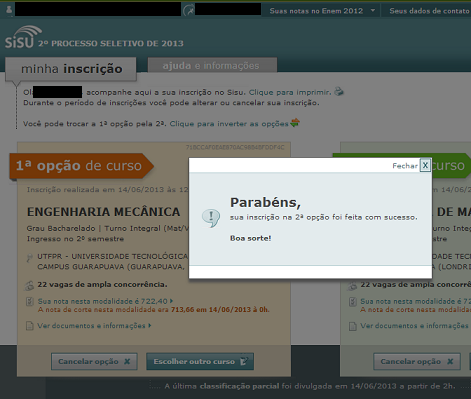Click the Boa sorte! text in the dialog
Screen dimensions: 471x399
(x=251, y=238)
